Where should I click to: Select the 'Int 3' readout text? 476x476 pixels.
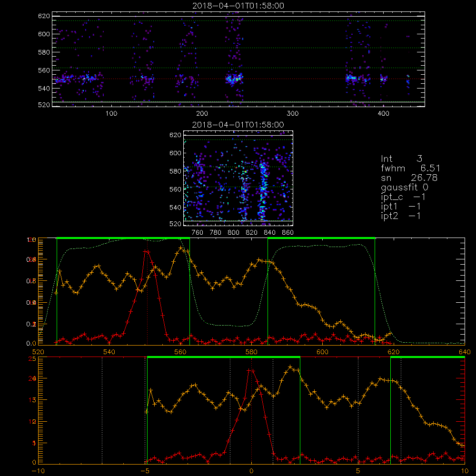401,159
